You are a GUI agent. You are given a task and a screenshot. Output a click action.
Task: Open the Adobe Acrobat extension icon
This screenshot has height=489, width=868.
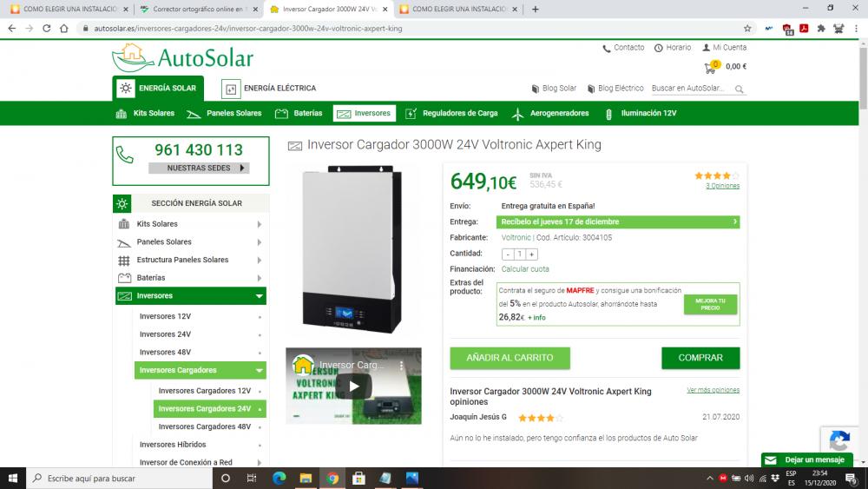[x=804, y=29]
